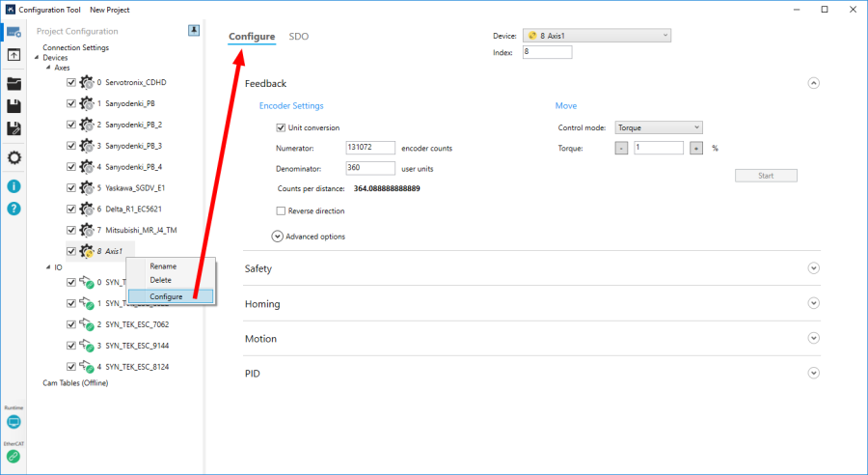Expand Advanced options under Encoder Settings
Screen dimensions: 868x475
point(278,237)
